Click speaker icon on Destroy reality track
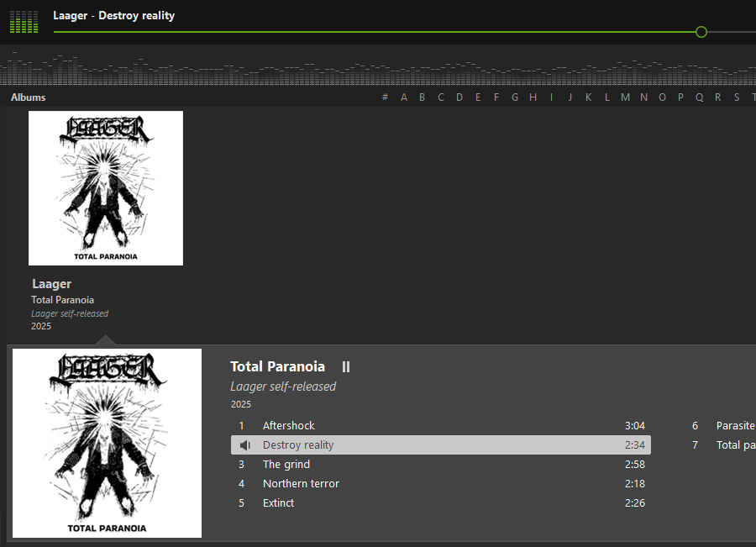This screenshot has height=547, width=756. [244, 445]
